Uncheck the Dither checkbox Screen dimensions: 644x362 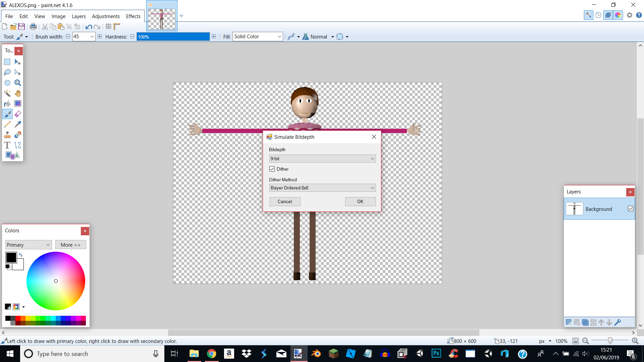pyautogui.click(x=272, y=169)
